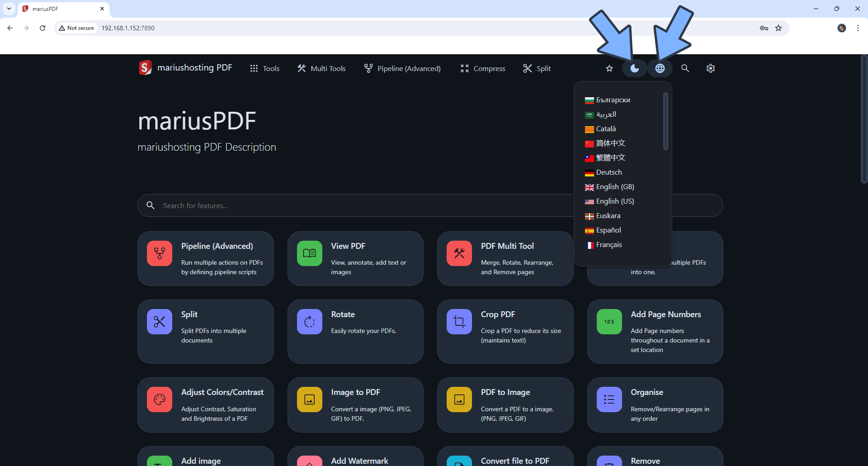Image resolution: width=868 pixels, height=466 pixels.
Task: Click the Adjust Colors/Contrast palette icon
Action: coord(160,399)
